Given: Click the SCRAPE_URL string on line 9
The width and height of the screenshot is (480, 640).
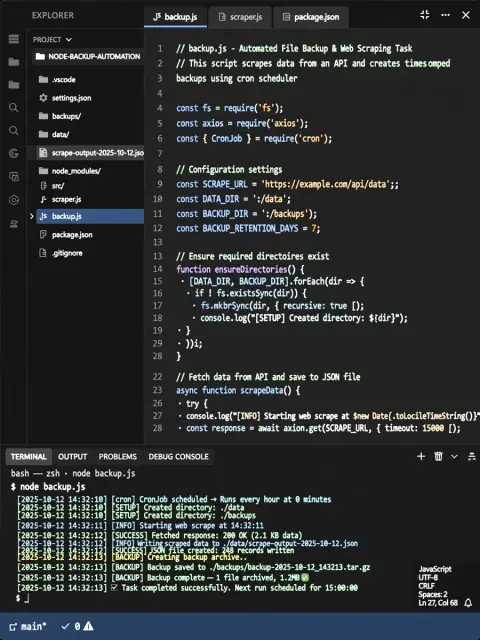Looking at the screenshot, I should (x=326, y=184).
